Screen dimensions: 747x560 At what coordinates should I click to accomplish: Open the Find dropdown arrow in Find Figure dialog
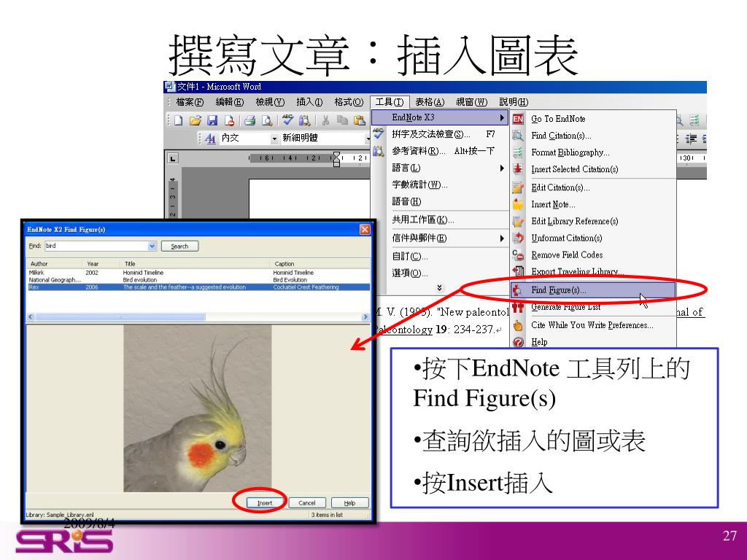click(x=152, y=246)
